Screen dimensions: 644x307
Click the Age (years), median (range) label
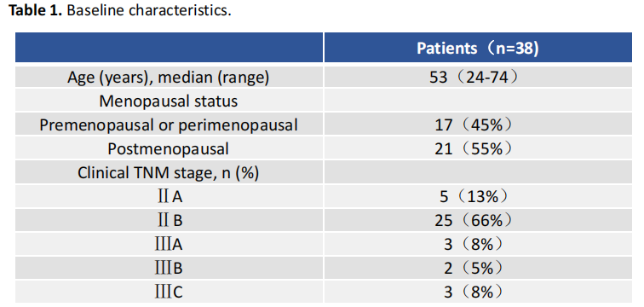point(169,78)
